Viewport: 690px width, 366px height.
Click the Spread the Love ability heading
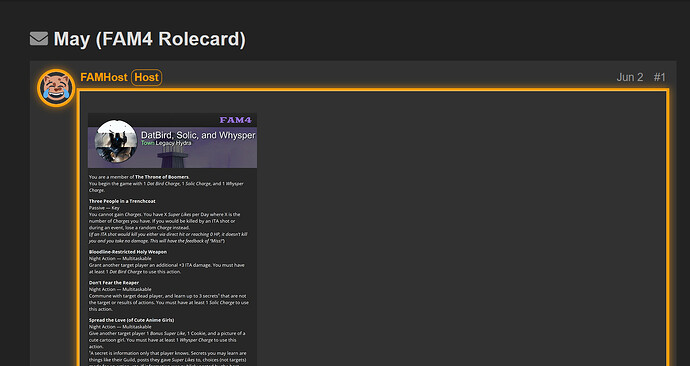(x=132, y=320)
